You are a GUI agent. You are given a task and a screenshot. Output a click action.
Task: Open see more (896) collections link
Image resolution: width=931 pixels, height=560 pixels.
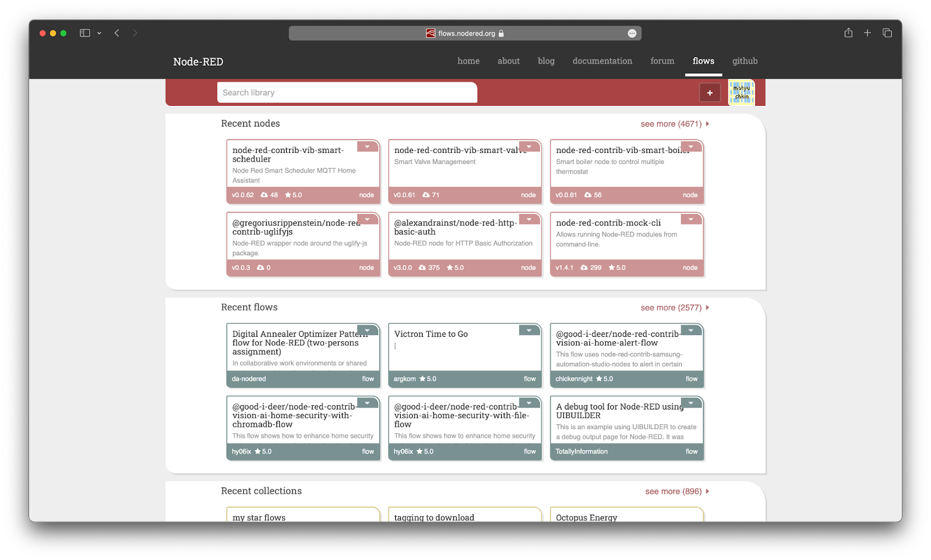click(x=677, y=491)
